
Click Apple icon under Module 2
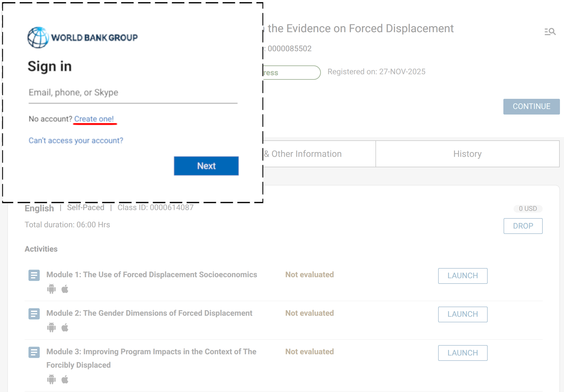(65, 327)
